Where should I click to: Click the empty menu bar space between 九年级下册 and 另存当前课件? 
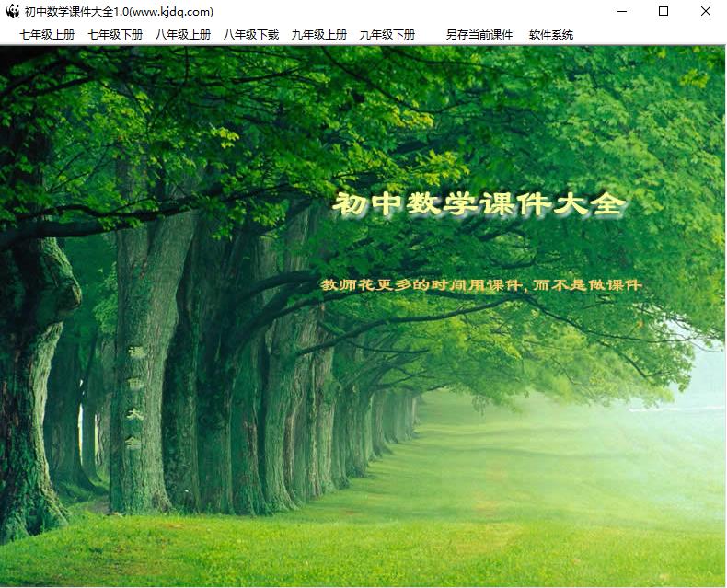click(431, 35)
